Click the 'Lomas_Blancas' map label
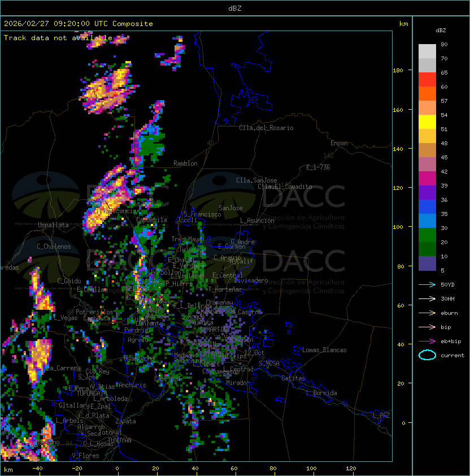Image resolution: width=470 pixels, height=476 pixels. (x=324, y=350)
